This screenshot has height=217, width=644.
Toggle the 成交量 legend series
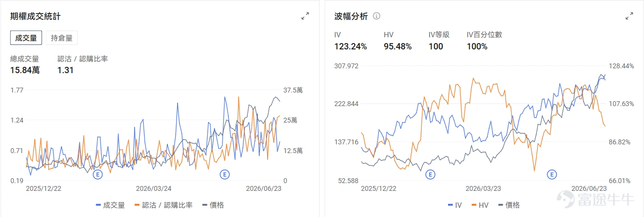click(x=110, y=205)
